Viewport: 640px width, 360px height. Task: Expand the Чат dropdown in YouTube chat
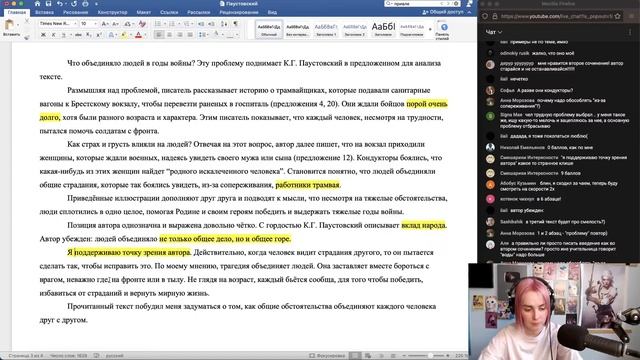[x=493, y=32]
